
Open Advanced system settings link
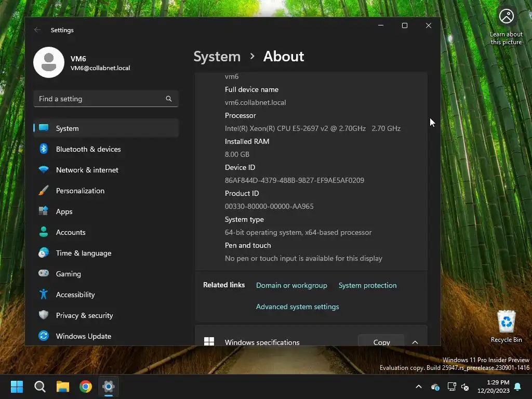(298, 307)
